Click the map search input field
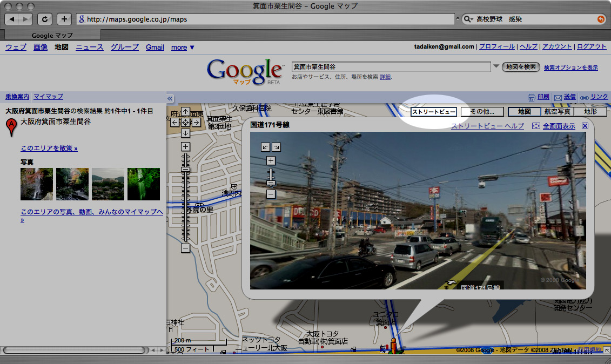 click(391, 66)
